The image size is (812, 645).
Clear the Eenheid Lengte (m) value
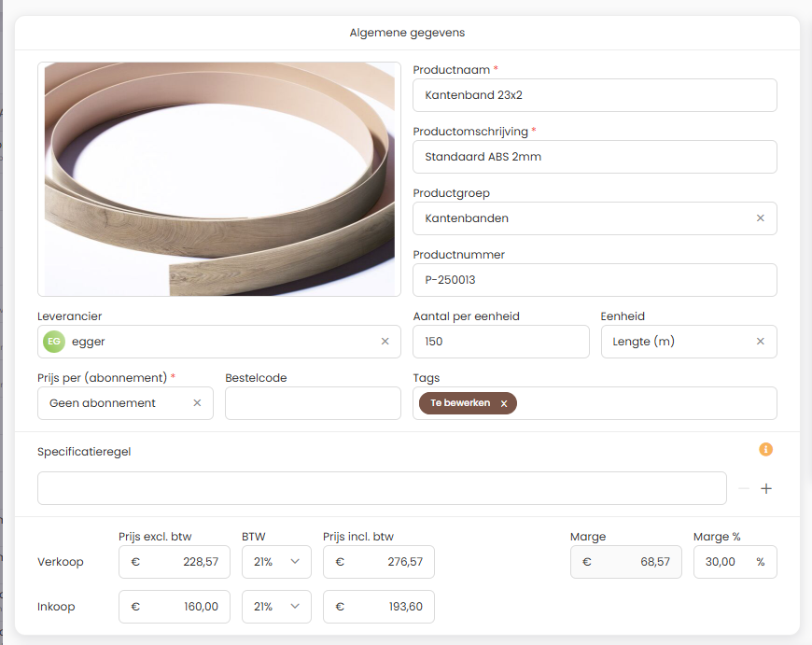pos(760,342)
